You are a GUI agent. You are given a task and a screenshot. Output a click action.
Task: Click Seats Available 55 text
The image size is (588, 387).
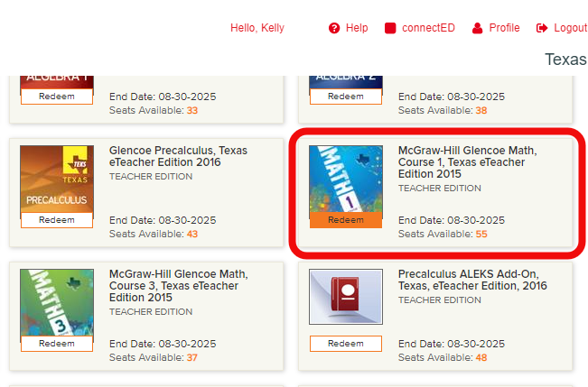(443, 235)
